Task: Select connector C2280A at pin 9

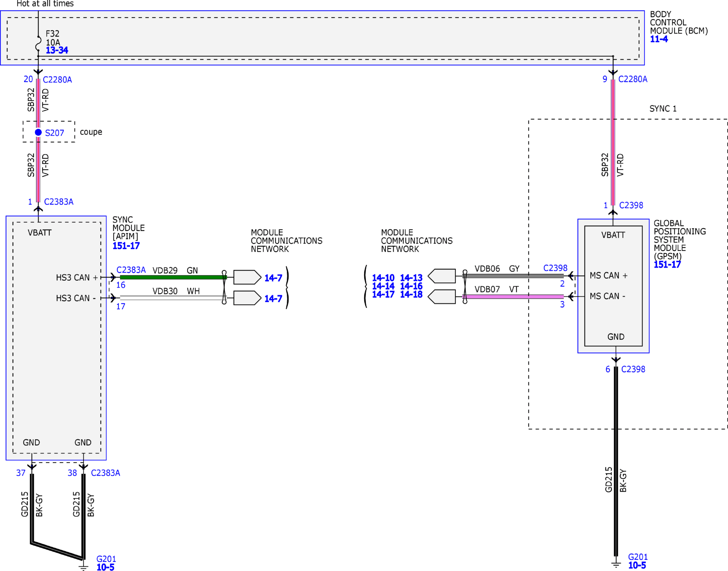Action: [633, 79]
